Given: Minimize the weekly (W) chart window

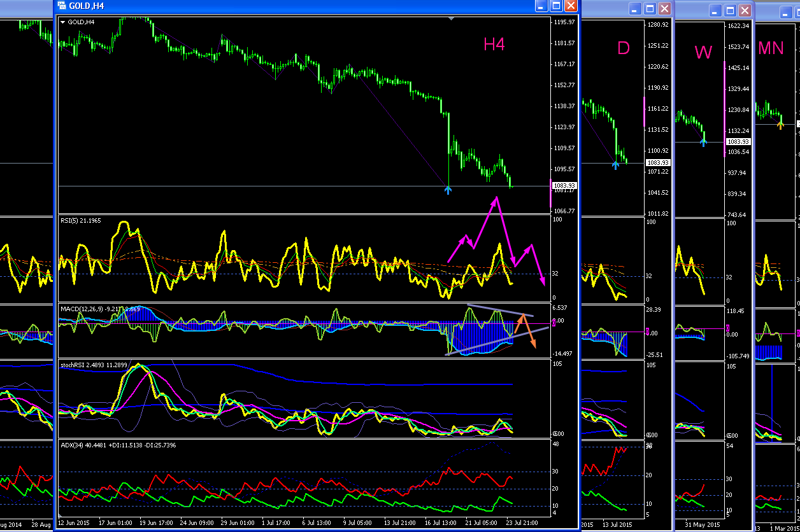Looking at the screenshot, I should [x=715, y=10].
